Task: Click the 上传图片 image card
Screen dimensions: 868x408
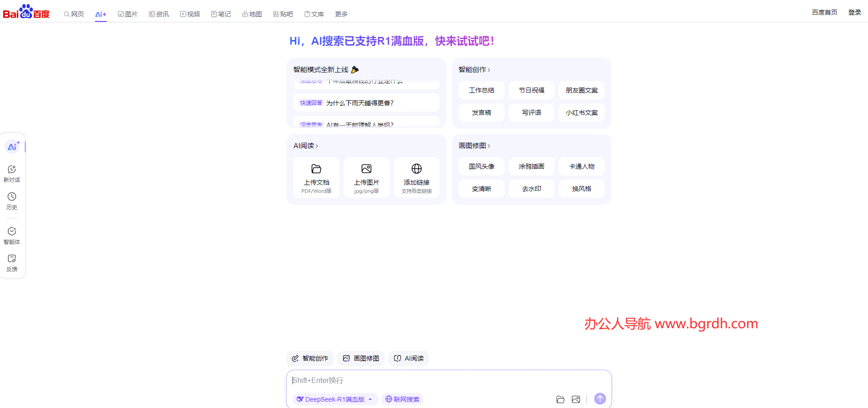Action: click(366, 178)
